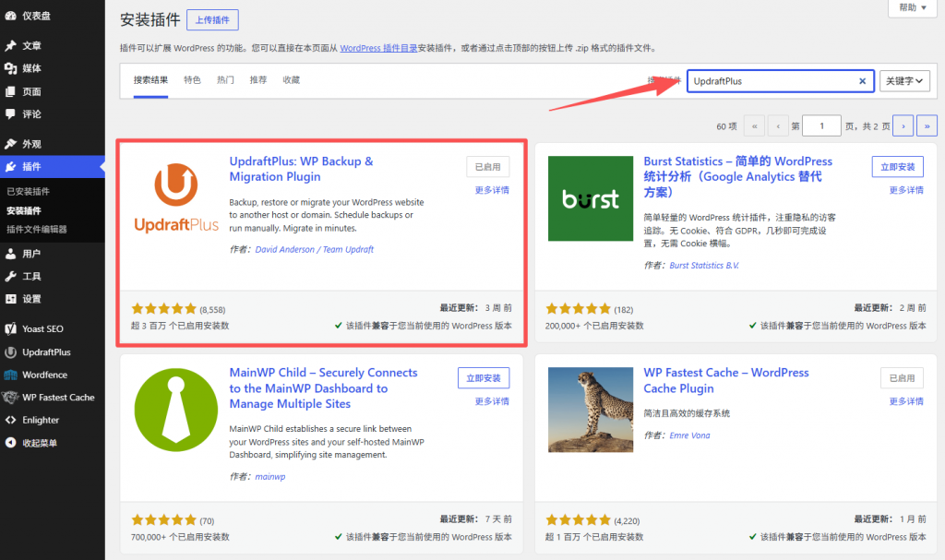Click the WP Fastest Cache cheetah image
The width and height of the screenshot is (945, 560).
click(590, 410)
